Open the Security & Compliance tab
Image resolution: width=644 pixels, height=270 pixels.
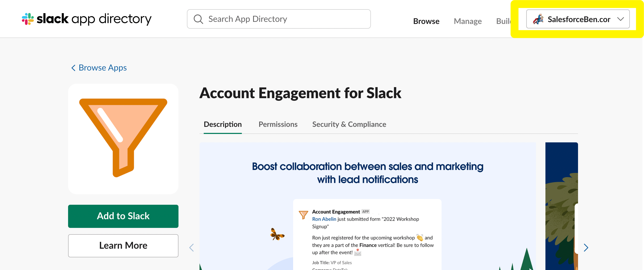click(x=349, y=124)
